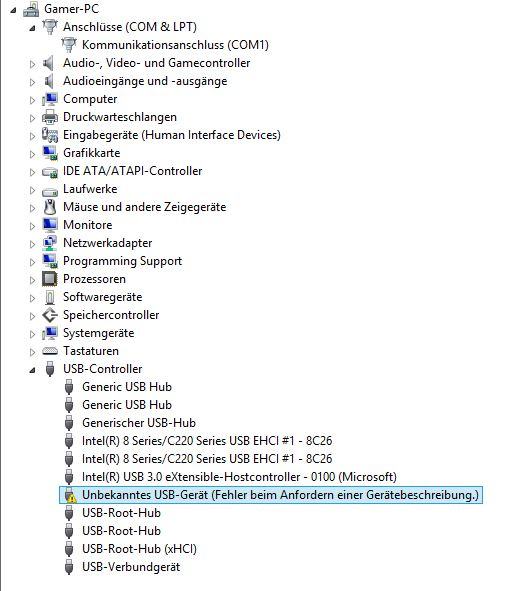Image resolution: width=514 pixels, height=591 pixels.
Task: Click the Laufwerke drive icon
Action: click(50, 191)
